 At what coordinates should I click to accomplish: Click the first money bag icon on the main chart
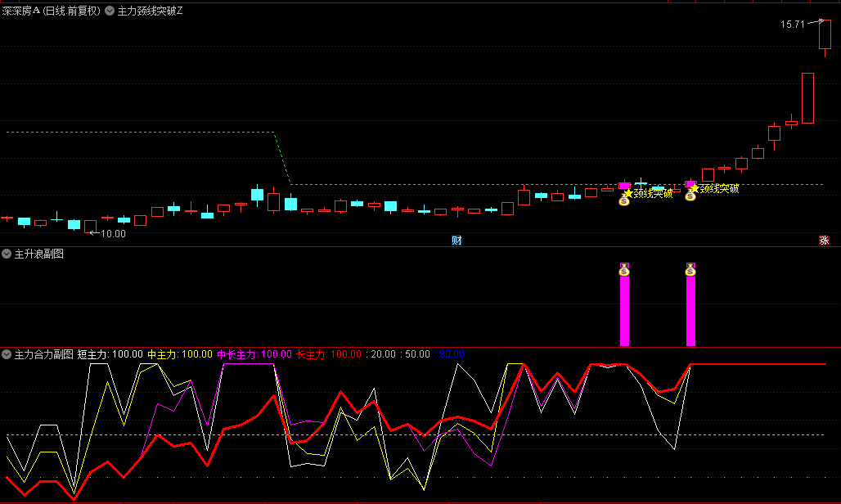pos(623,200)
